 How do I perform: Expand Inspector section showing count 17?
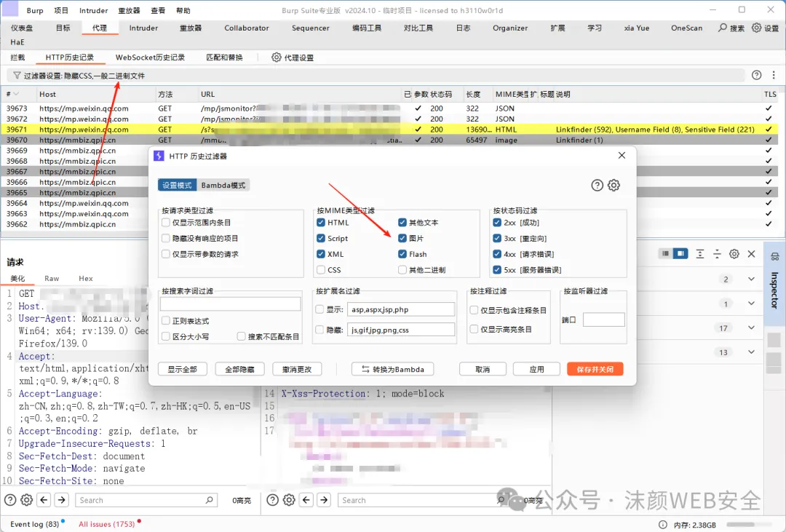751,328
